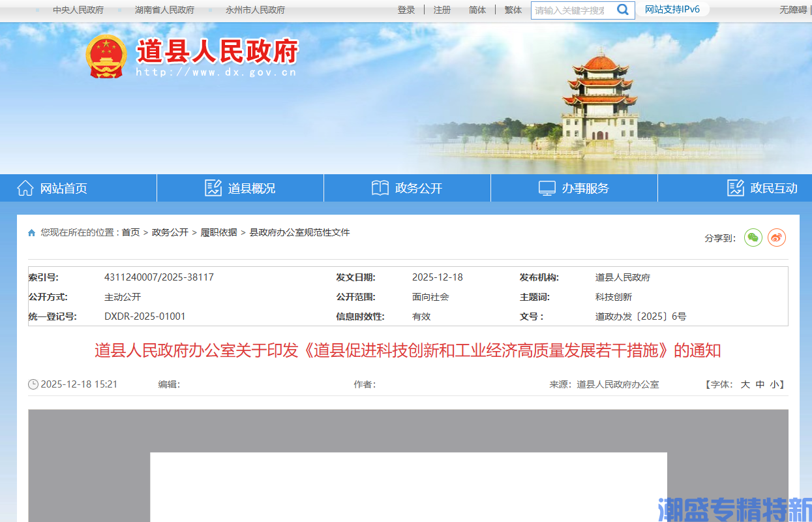
Task: Click the WeChat share icon
Action: 753,238
